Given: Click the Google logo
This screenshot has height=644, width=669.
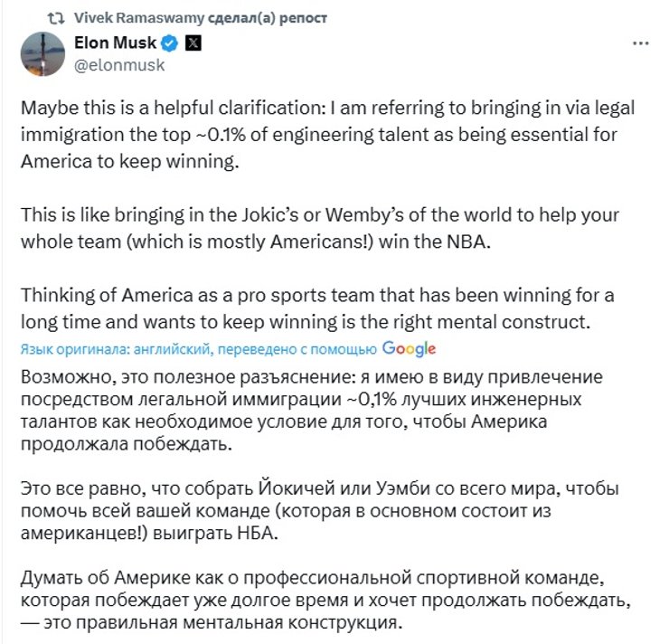Looking at the screenshot, I should (409, 349).
